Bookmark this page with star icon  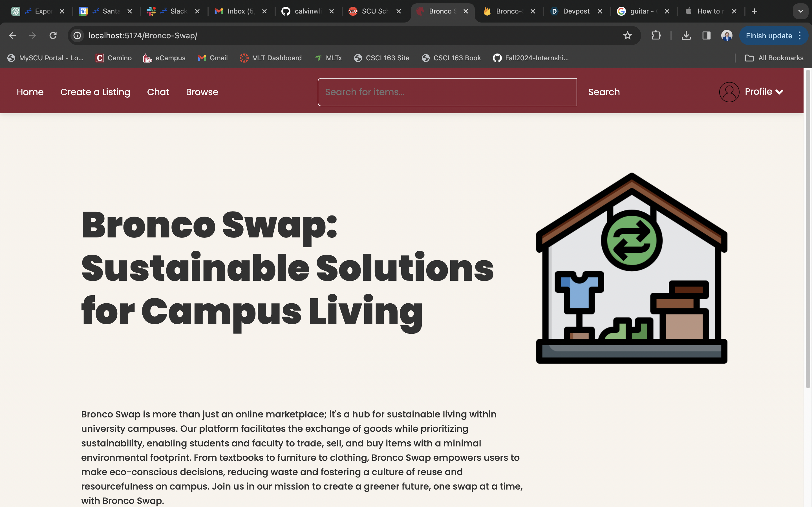click(x=627, y=35)
